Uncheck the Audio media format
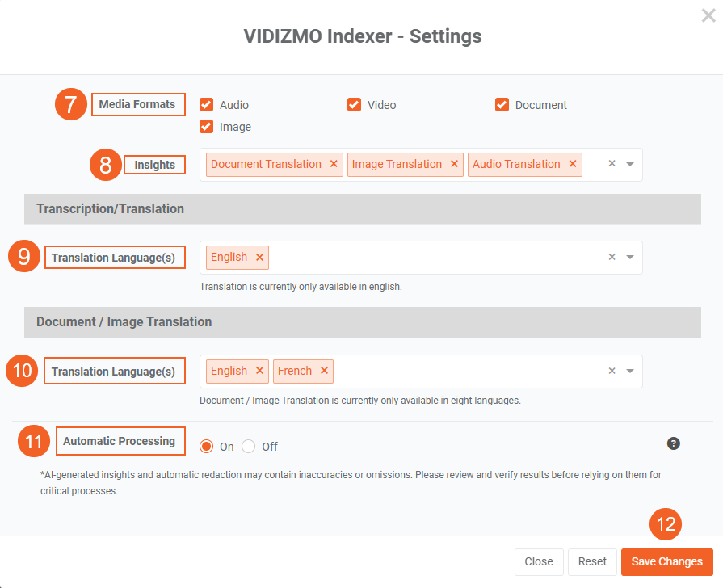 coord(207,104)
